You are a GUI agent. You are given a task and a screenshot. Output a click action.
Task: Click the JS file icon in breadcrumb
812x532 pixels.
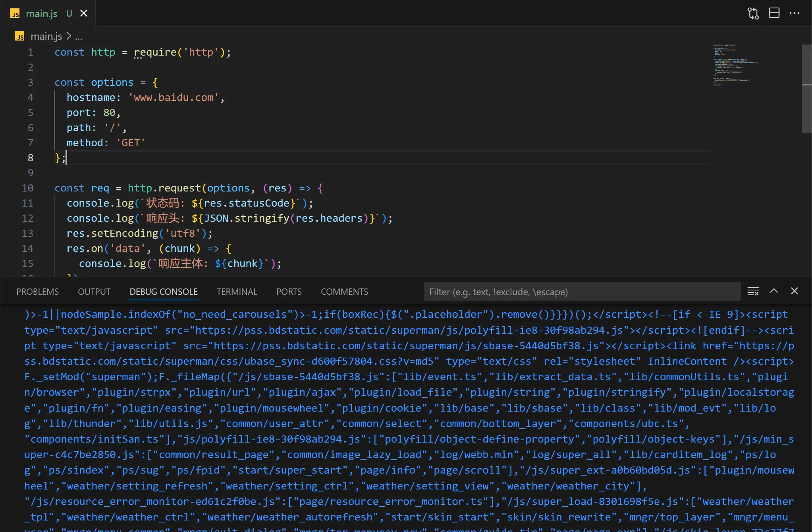tap(20, 37)
